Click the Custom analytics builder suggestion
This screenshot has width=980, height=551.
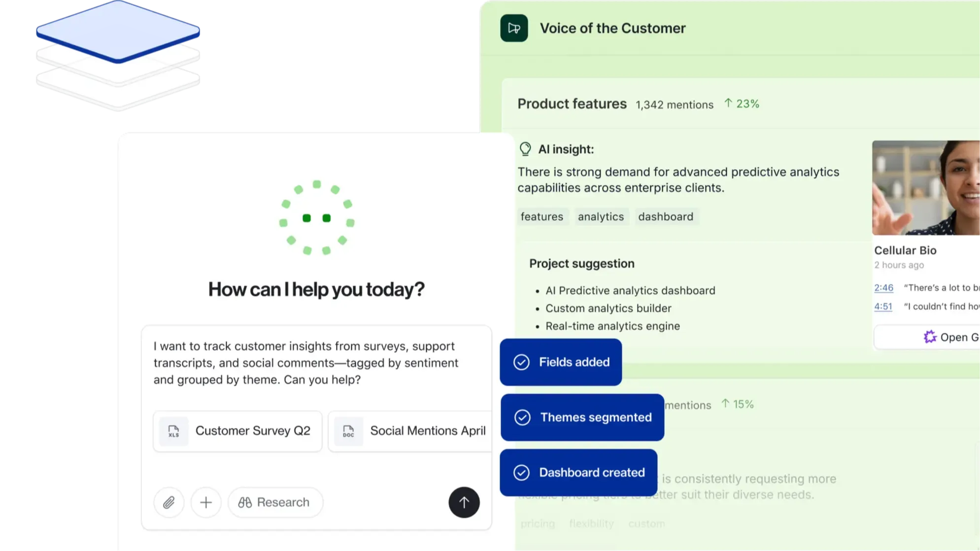tap(608, 309)
